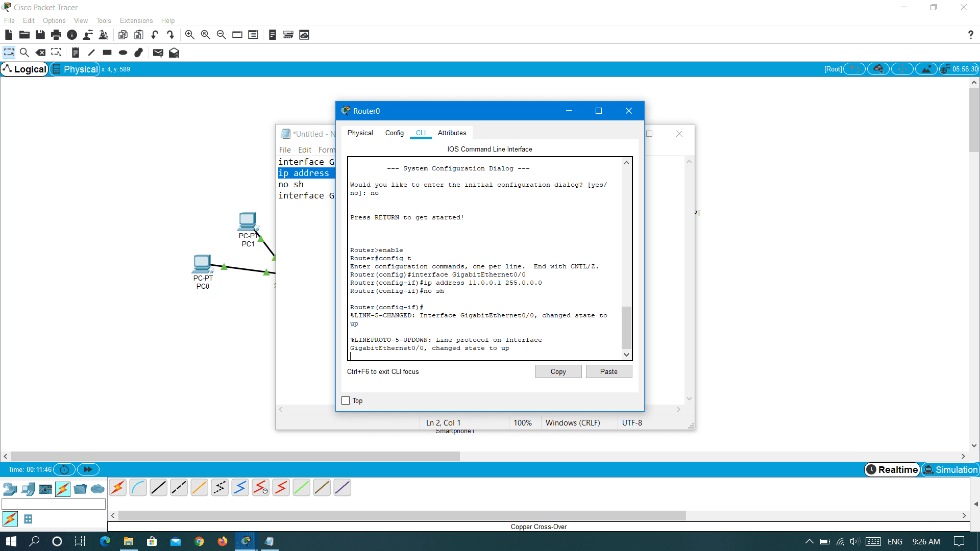Open the Connections category lightning icon
Screen dimensions: 980x551
pos(63,489)
